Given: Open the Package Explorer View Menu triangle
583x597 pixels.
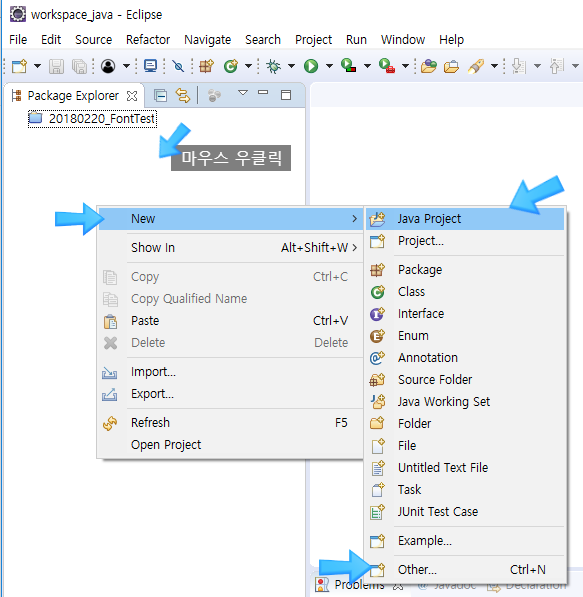Looking at the screenshot, I should coord(243,93).
